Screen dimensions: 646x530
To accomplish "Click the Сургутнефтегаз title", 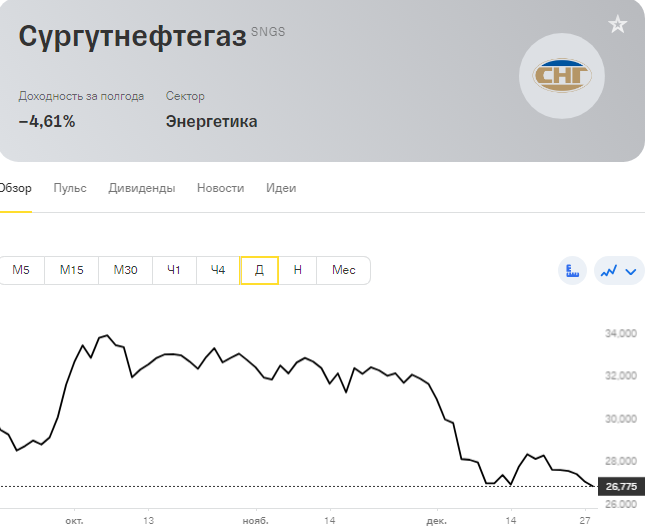I will [132, 36].
